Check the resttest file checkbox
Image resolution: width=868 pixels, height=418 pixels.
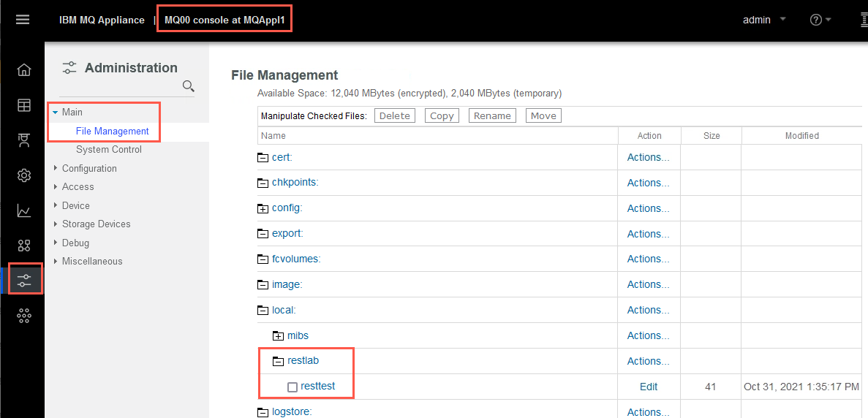pos(293,387)
